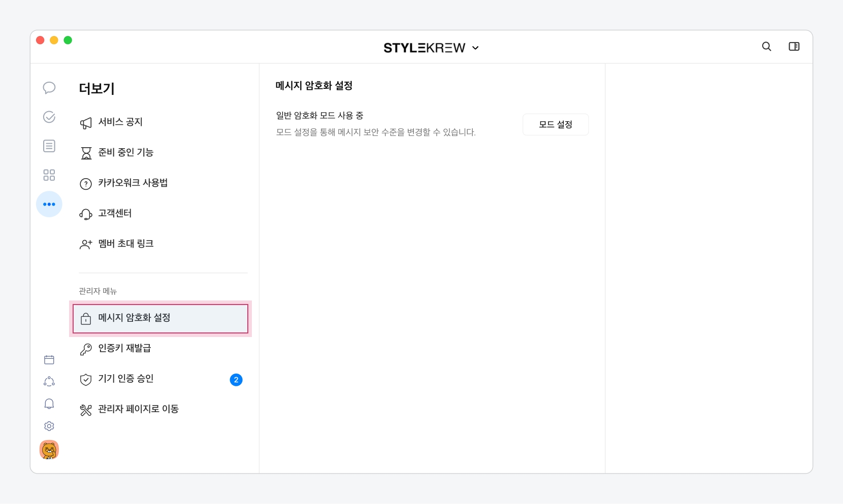Select the three-dot More sidebar icon
The height and width of the screenshot is (504, 843).
[x=49, y=204]
